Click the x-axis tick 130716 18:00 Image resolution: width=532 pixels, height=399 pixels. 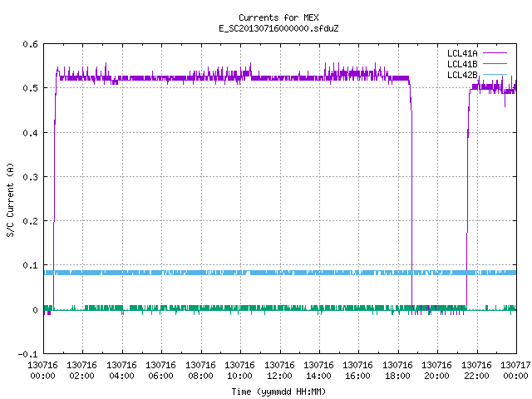click(397, 371)
